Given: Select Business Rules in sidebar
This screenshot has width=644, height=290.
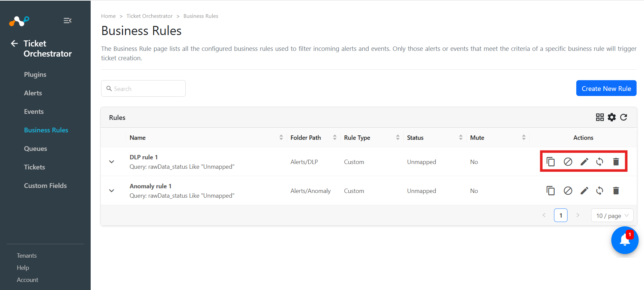Looking at the screenshot, I should pyautogui.click(x=46, y=130).
